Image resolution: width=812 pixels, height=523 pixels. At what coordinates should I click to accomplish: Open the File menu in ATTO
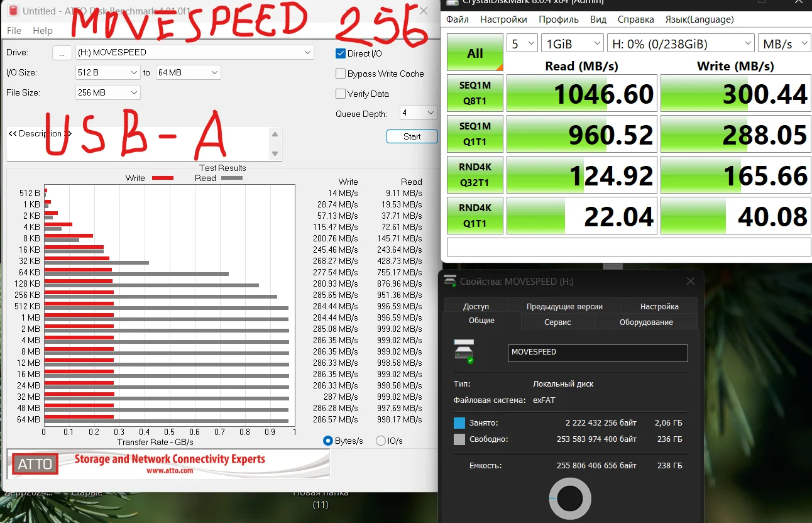pos(14,30)
